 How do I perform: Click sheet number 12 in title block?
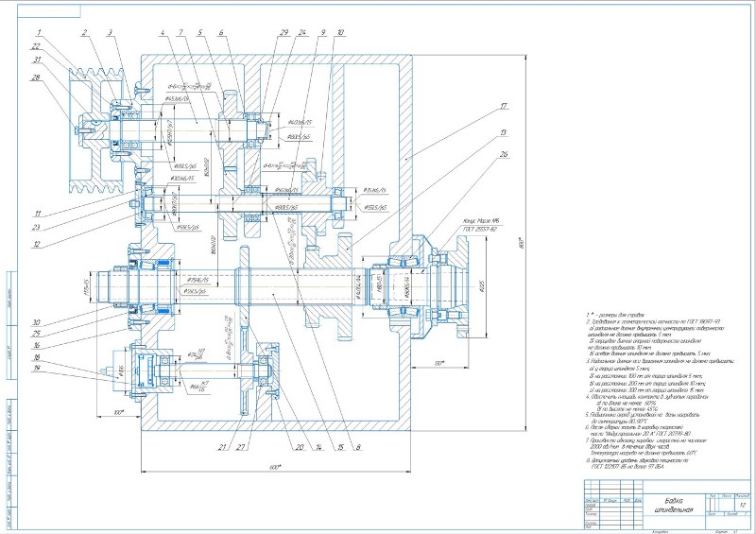point(742,505)
